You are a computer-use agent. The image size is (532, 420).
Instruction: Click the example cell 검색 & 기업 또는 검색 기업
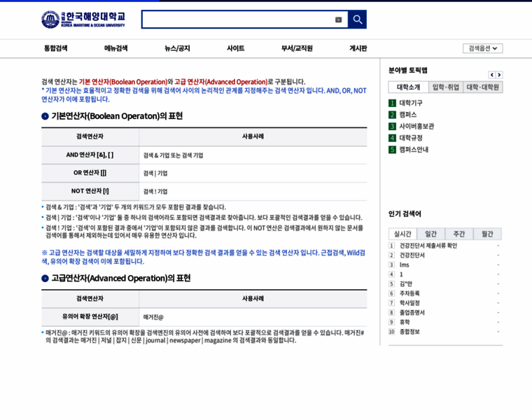(x=253, y=155)
